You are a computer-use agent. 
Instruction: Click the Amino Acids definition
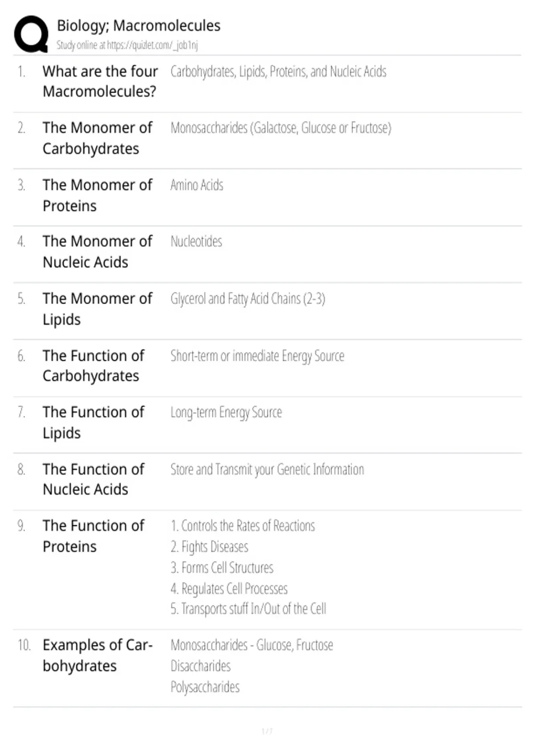[197, 185]
